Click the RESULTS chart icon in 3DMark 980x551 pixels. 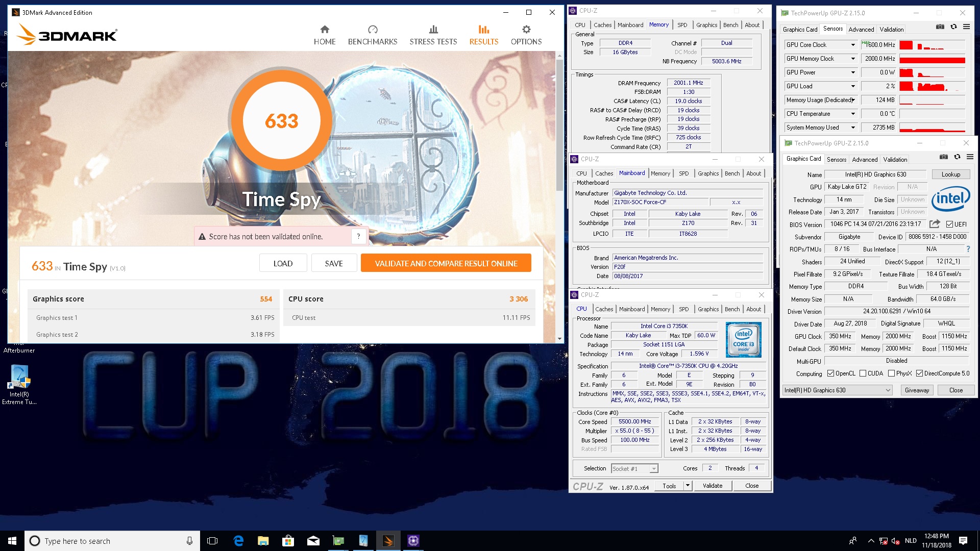[x=484, y=30]
